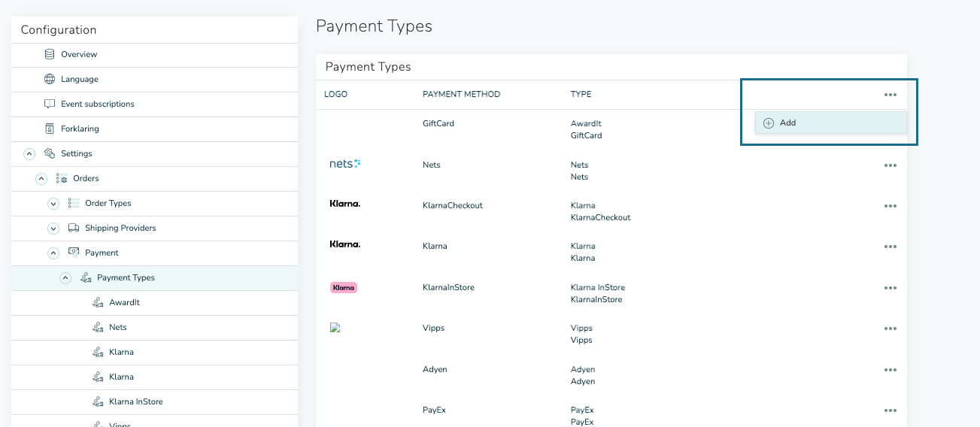Open the AwardIt item in sidebar

[x=124, y=302]
